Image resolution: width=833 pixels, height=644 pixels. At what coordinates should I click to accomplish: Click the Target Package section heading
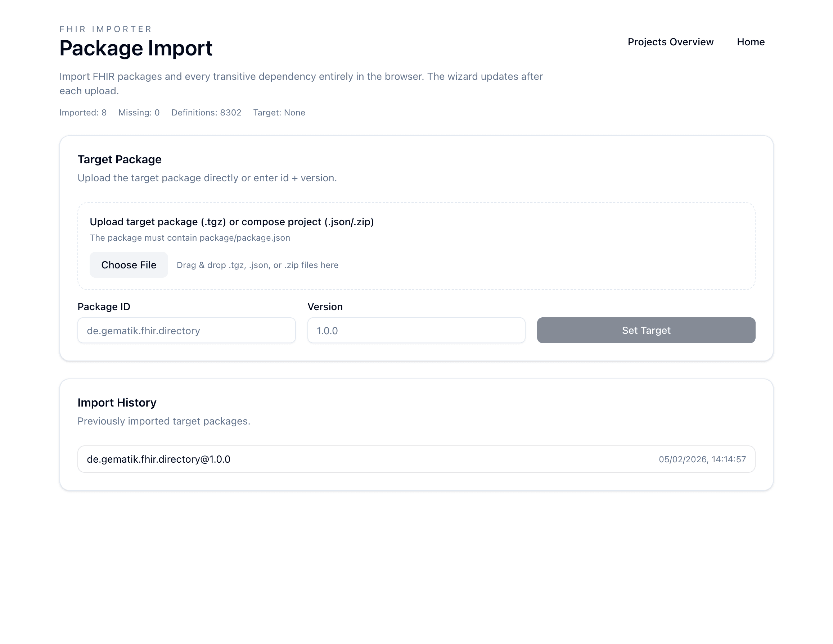(120, 159)
